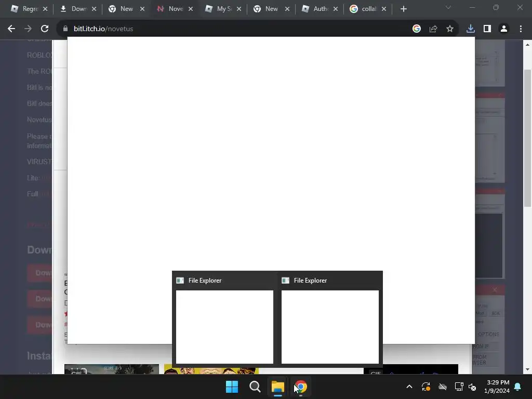View site information lock icon
The height and width of the screenshot is (399, 532).
[65, 29]
